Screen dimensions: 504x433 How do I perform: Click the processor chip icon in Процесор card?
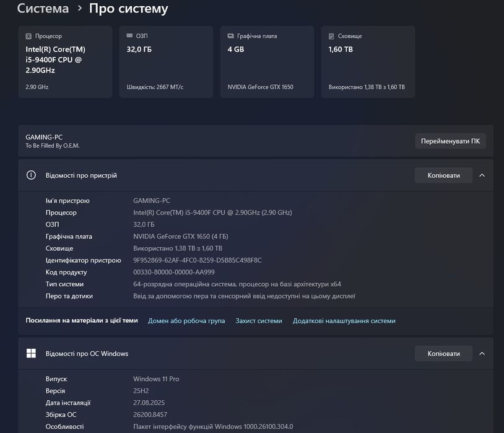[x=28, y=36]
